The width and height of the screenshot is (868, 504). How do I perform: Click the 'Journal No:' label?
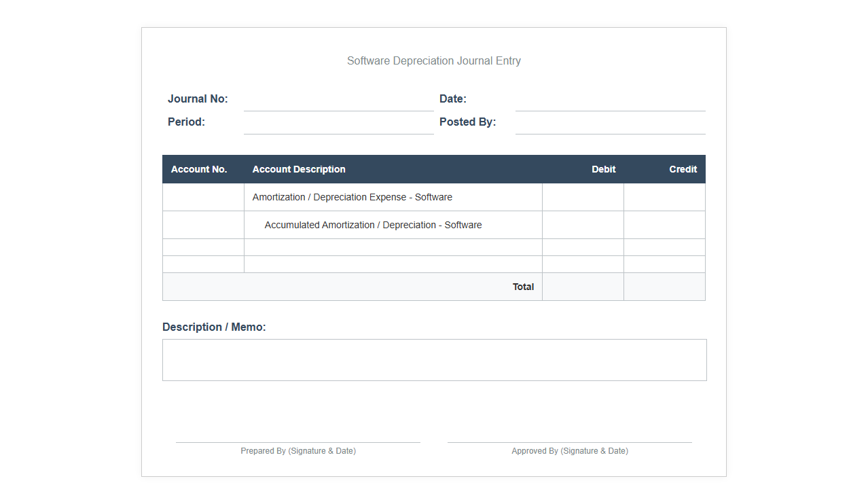198,98
